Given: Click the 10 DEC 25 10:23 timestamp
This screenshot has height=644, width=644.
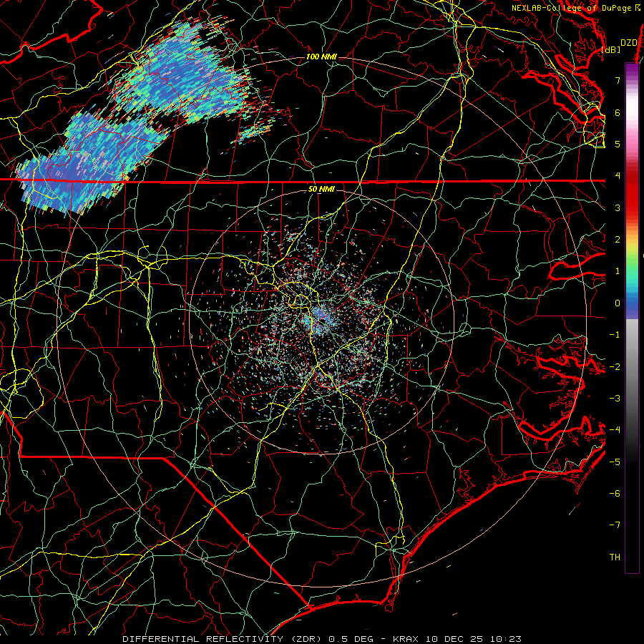Looking at the screenshot, I should coord(473,639).
